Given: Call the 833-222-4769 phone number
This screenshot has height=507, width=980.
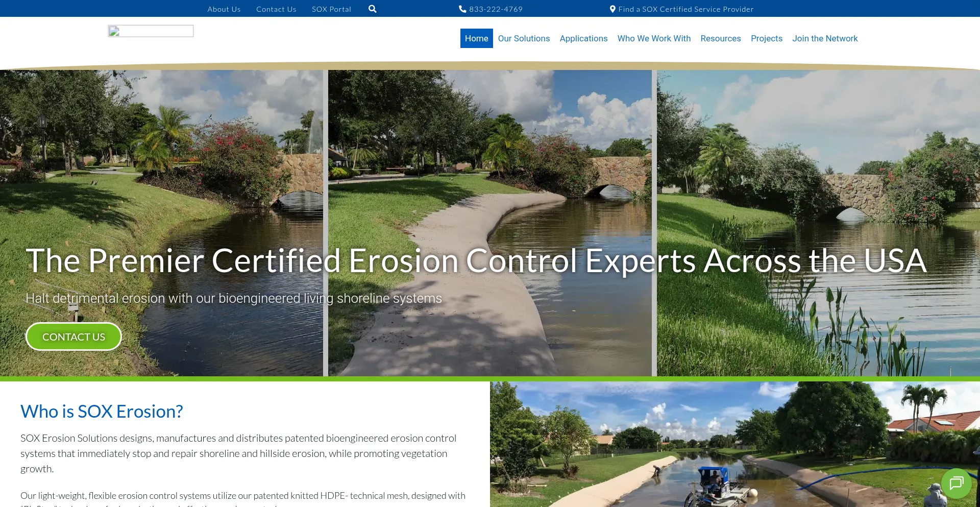Looking at the screenshot, I should [496, 9].
